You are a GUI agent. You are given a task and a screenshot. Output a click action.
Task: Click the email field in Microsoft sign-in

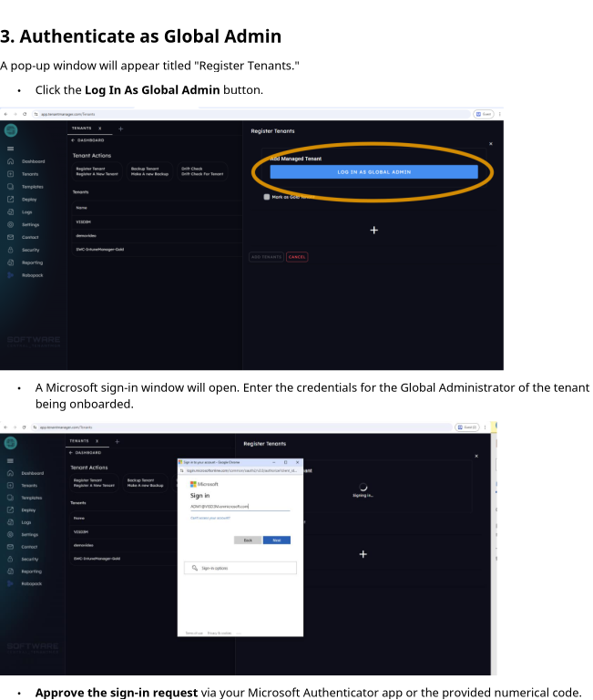coord(239,506)
